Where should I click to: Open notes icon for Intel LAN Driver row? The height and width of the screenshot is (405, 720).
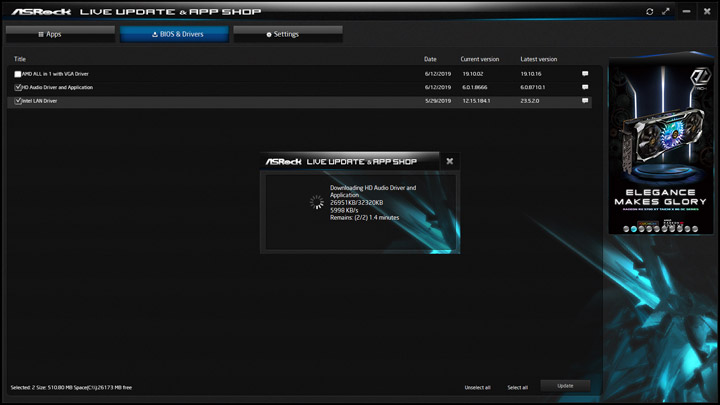point(585,101)
